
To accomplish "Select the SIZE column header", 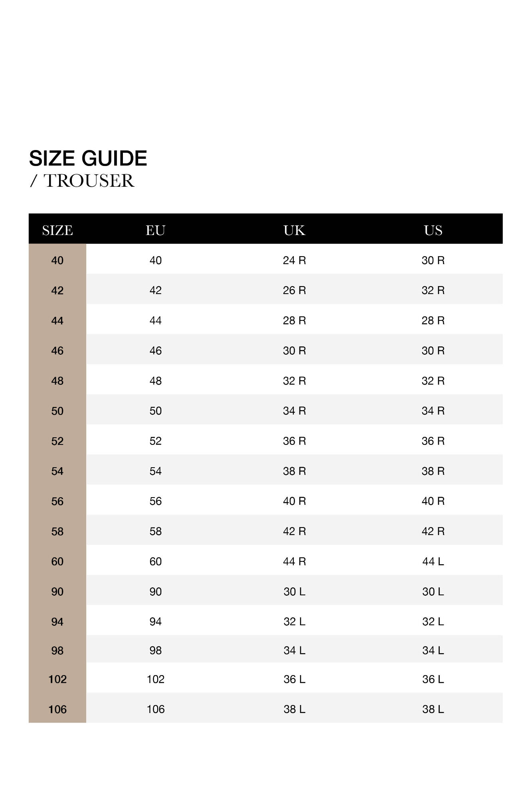I will 57,230.
